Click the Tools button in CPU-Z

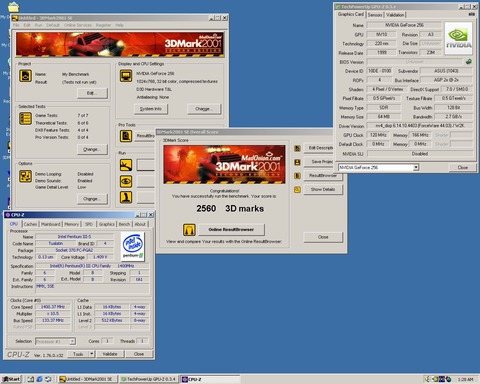pyautogui.click(x=78, y=354)
